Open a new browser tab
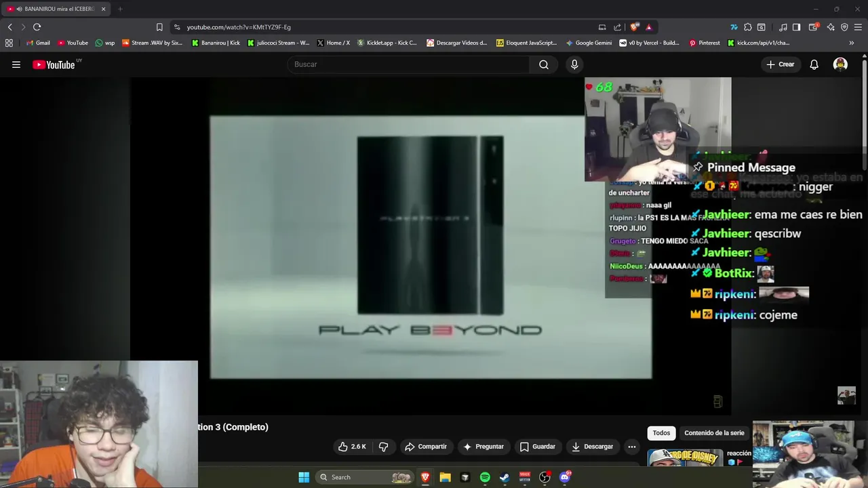The height and width of the screenshot is (488, 868). pos(120,9)
